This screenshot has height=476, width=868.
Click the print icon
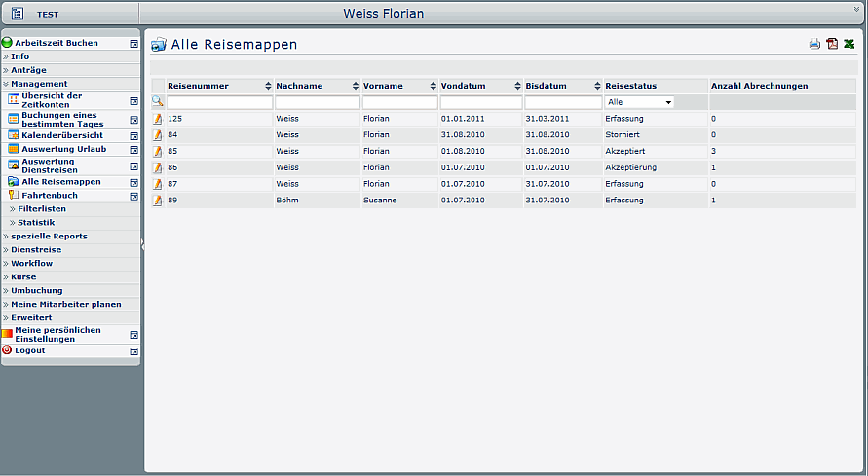pos(814,44)
